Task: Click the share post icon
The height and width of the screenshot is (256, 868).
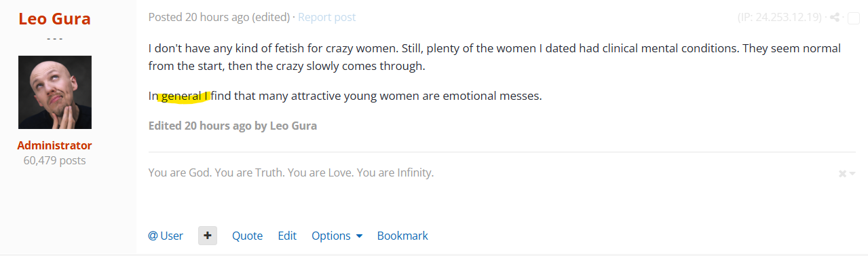Action: click(835, 18)
